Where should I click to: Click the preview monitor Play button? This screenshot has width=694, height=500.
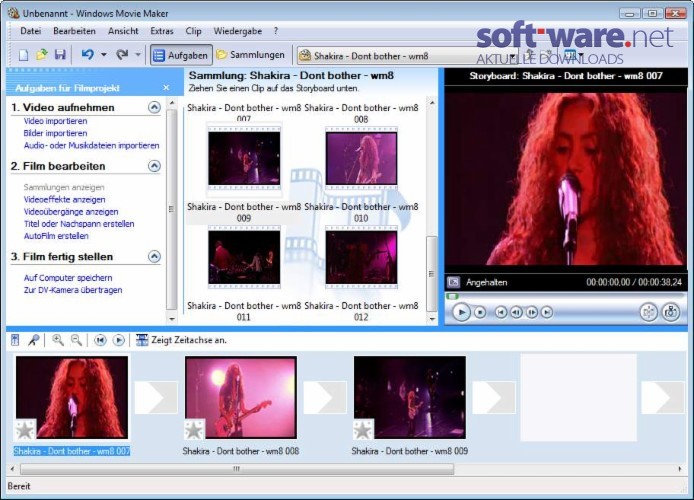(x=461, y=312)
